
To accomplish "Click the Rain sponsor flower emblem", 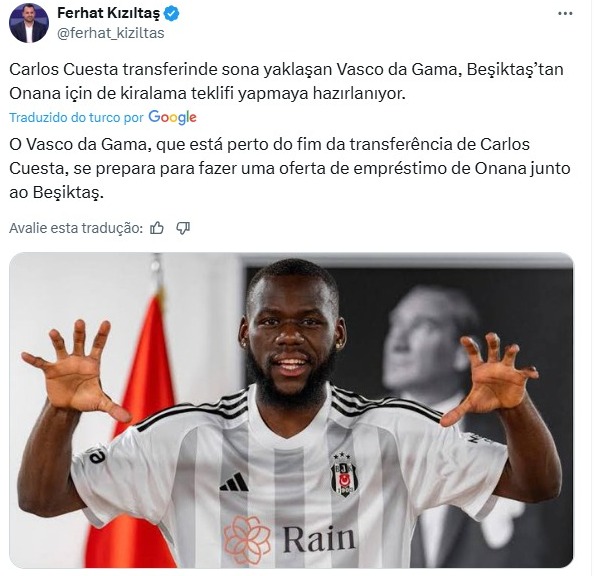I will (x=247, y=540).
